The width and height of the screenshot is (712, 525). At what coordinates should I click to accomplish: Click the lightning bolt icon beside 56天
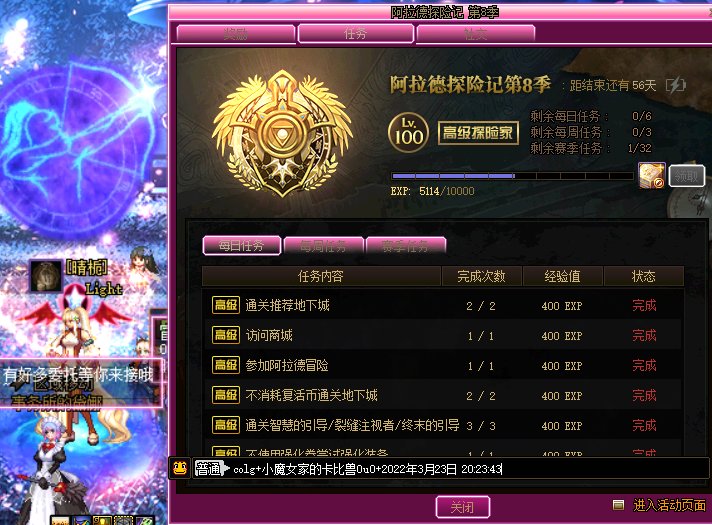[676, 85]
